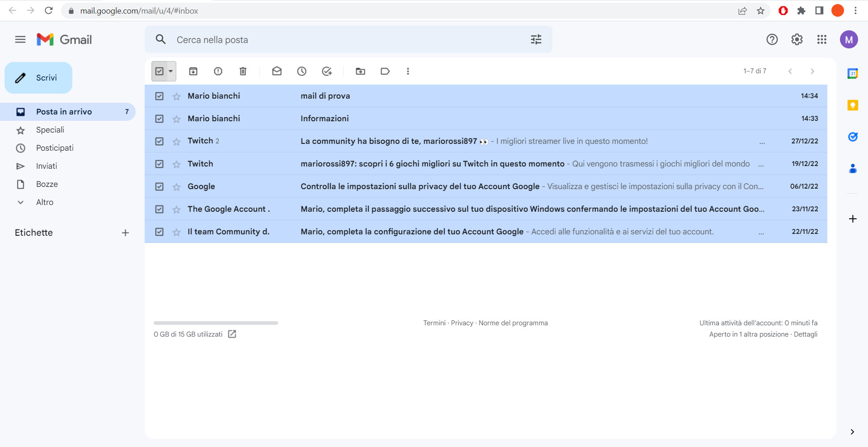Viewport: 868px width, 447px height.
Task: Move the selected emails to a folder
Action: 360,71
